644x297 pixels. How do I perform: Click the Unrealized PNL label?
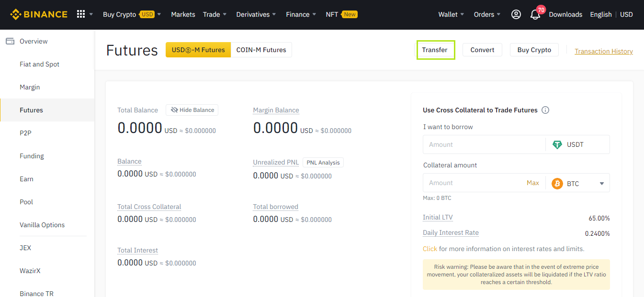point(276,162)
